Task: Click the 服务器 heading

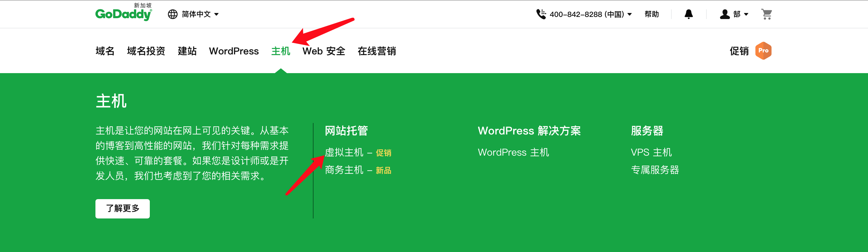Action: (647, 131)
